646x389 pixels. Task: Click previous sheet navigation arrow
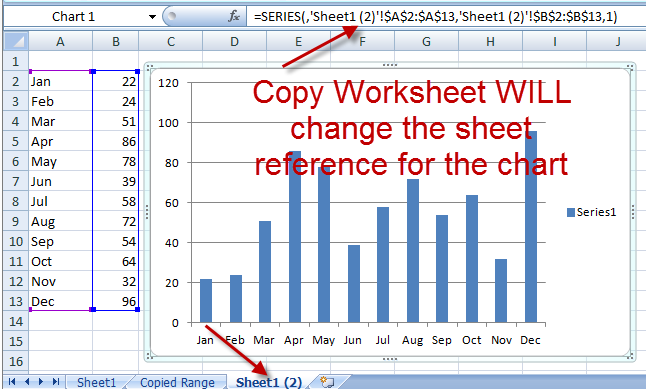[27, 382]
